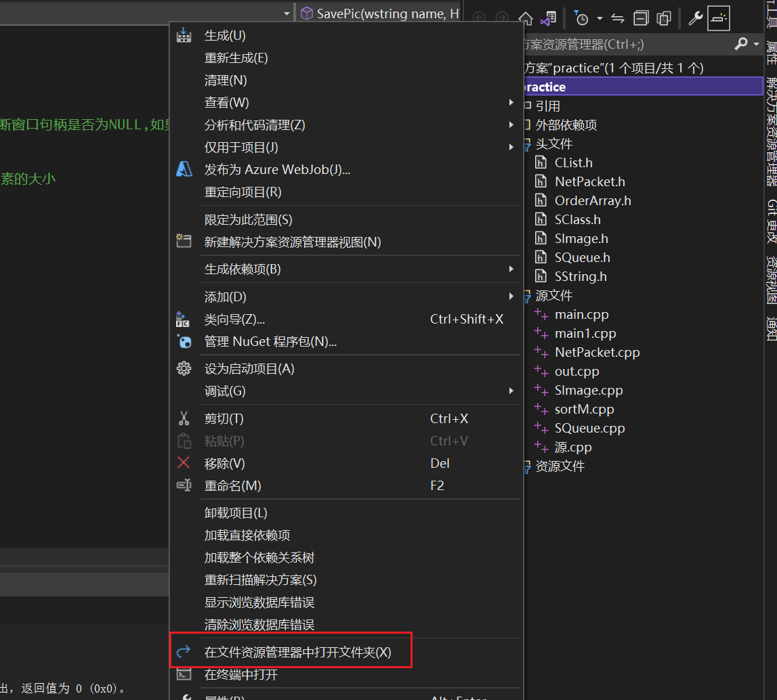The height and width of the screenshot is (700, 777).
Task: Open SImage.cpp source file
Action: click(589, 390)
